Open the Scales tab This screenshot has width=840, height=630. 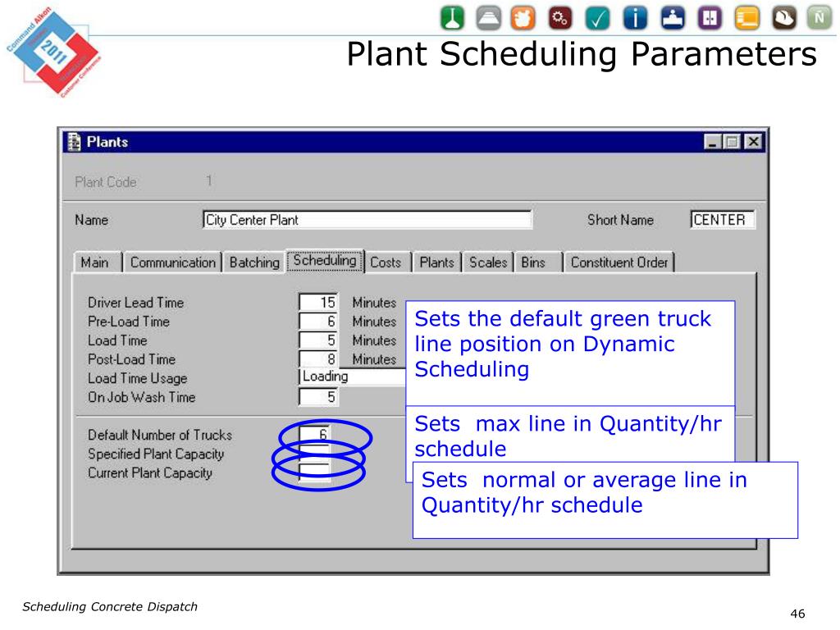click(488, 262)
